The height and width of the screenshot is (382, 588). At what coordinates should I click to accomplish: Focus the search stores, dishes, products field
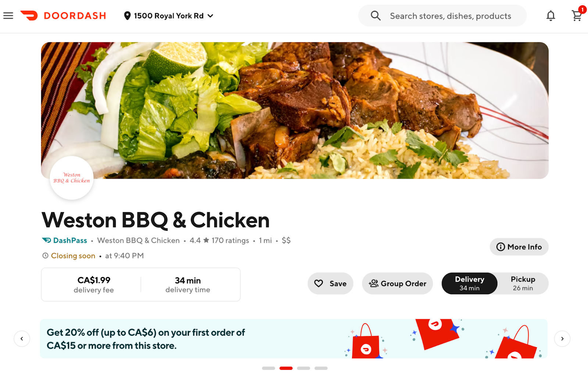pyautogui.click(x=442, y=16)
